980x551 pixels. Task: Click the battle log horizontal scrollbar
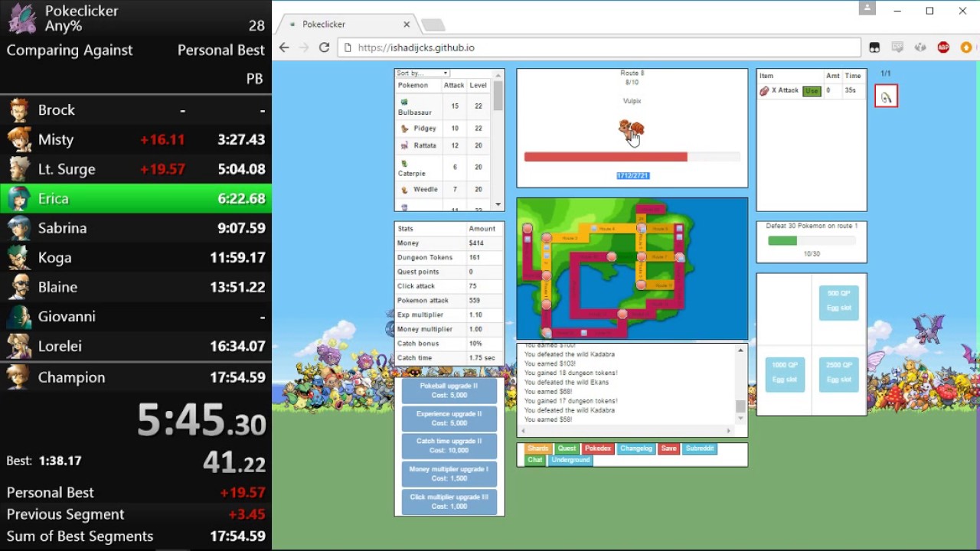pyautogui.click(x=626, y=431)
